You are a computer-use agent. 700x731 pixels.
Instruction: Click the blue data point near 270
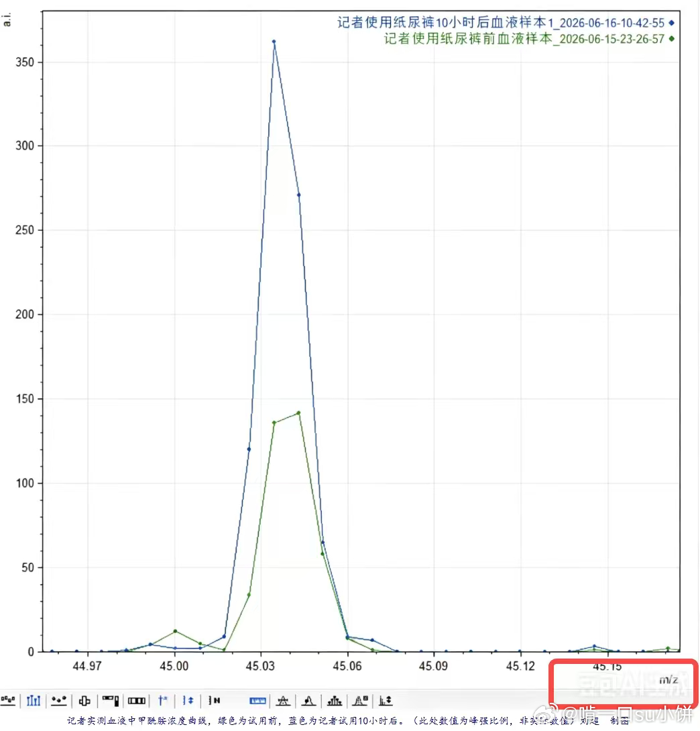pyautogui.click(x=299, y=195)
